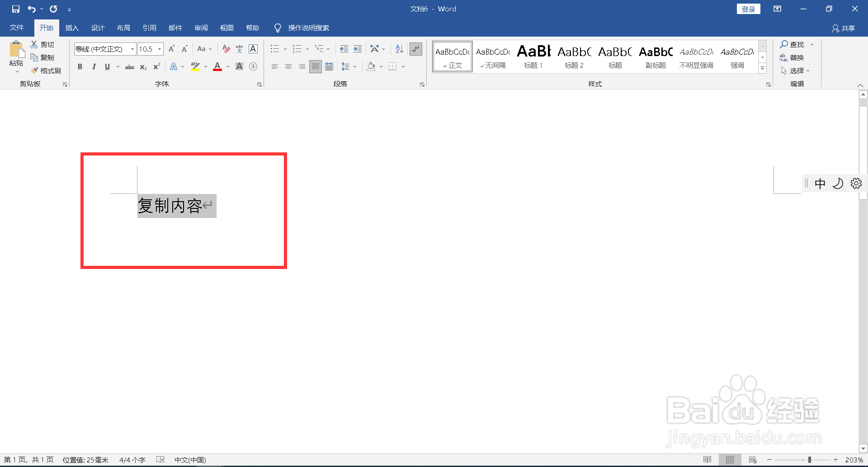Viewport: 868px width, 467px height.
Task: Switch to the 审阅 (Review) tab
Action: [201, 28]
